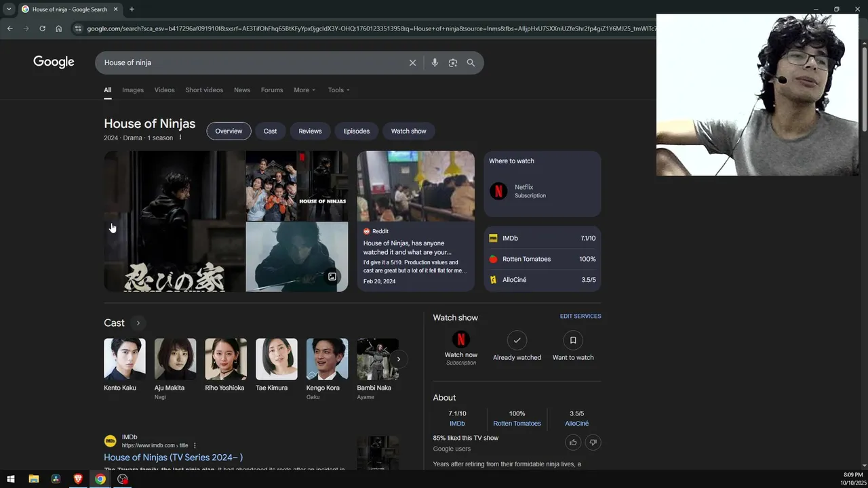The image size is (868, 488).
Task: Open large House of Ninjas poster image
Action: point(174,221)
